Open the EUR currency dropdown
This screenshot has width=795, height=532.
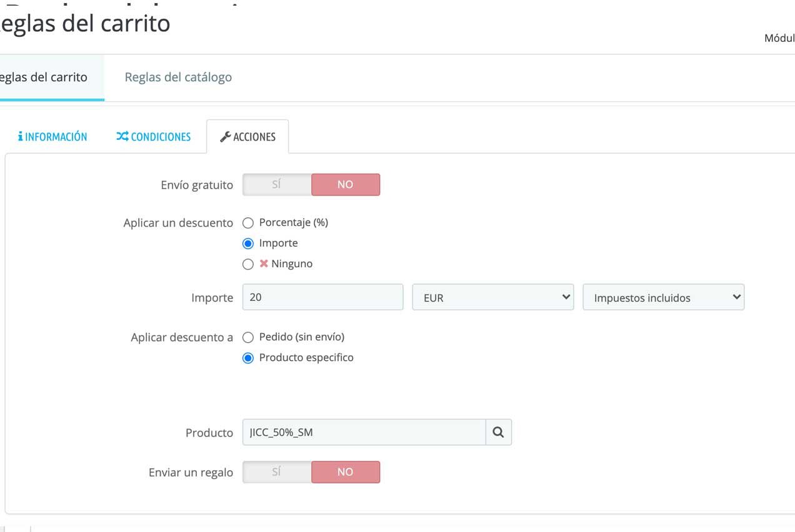point(492,297)
